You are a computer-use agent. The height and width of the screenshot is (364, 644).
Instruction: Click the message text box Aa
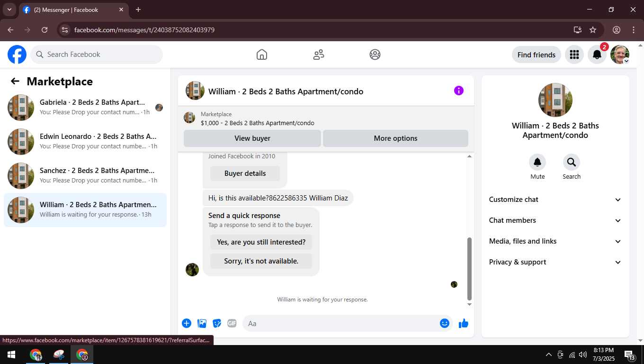[341, 323]
